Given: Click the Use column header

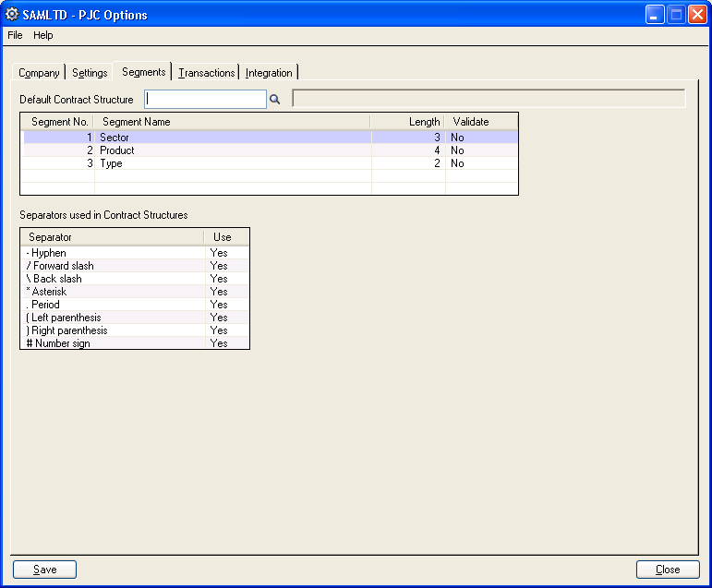Looking at the screenshot, I should pyautogui.click(x=226, y=237).
